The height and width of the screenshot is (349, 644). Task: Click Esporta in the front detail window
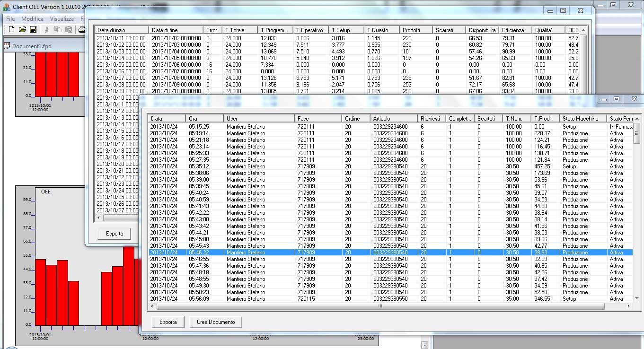coord(168,322)
